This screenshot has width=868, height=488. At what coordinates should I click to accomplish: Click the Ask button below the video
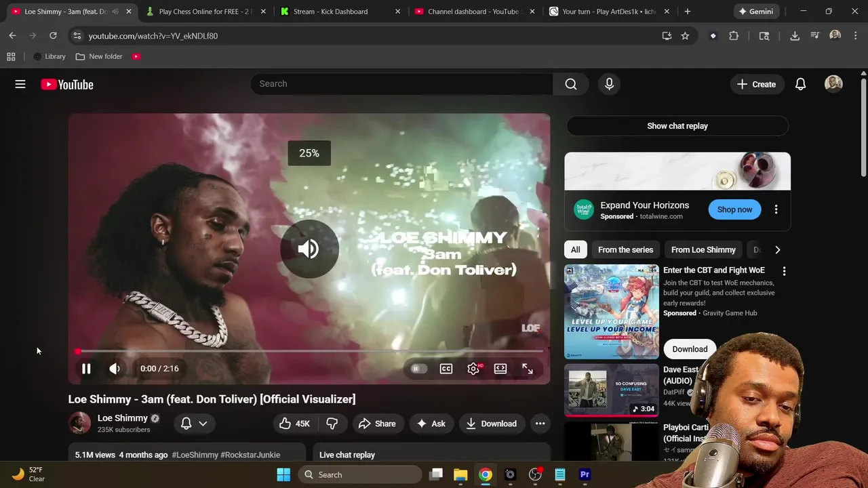(431, 424)
